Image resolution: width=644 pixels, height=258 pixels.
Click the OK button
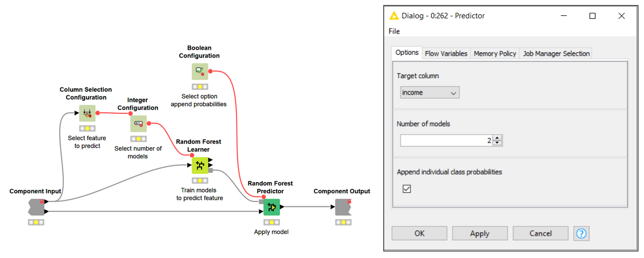coord(420,233)
